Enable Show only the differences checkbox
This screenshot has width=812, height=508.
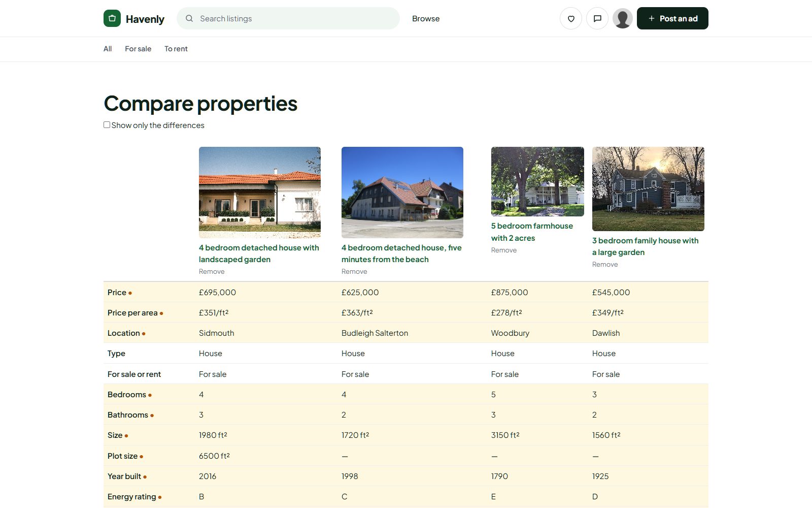pos(107,124)
